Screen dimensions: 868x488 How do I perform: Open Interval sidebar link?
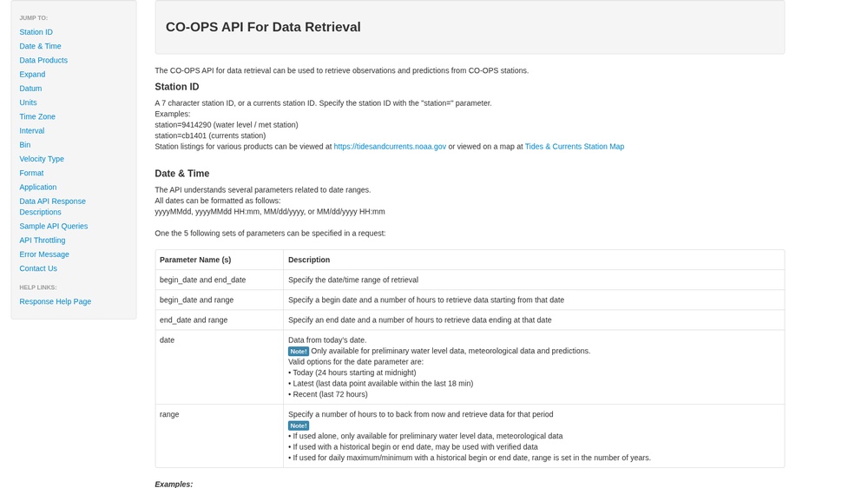[x=31, y=131]
